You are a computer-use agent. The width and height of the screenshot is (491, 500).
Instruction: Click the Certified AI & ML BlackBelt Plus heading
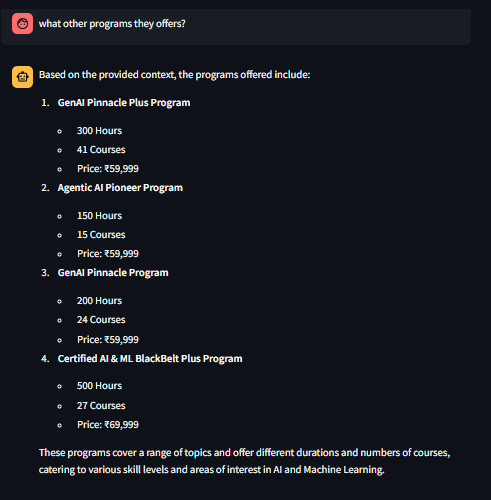pos(150,359)
